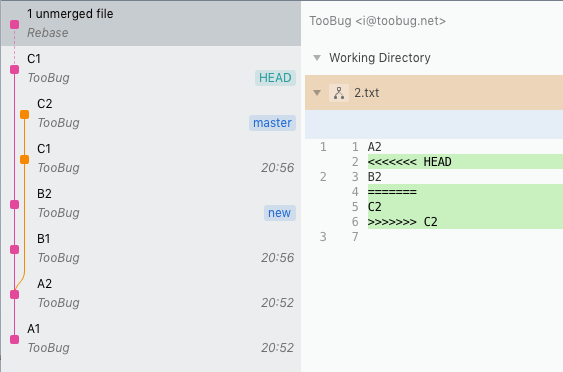Click the pink node of commit A2
563x372 pixels.
pos(14,294)
